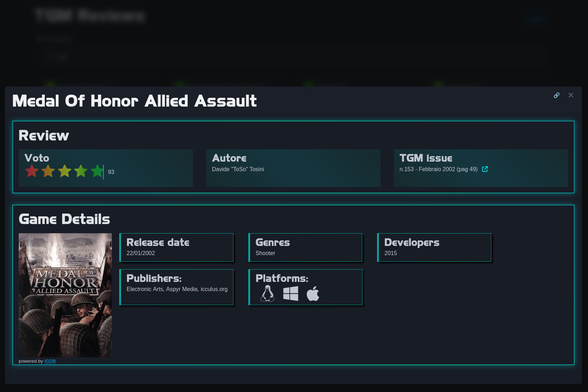Click the publishers list Electronic Arts, Aspyr Media
The width and height of the screenshot is (588, 392).
click(177, 289)
